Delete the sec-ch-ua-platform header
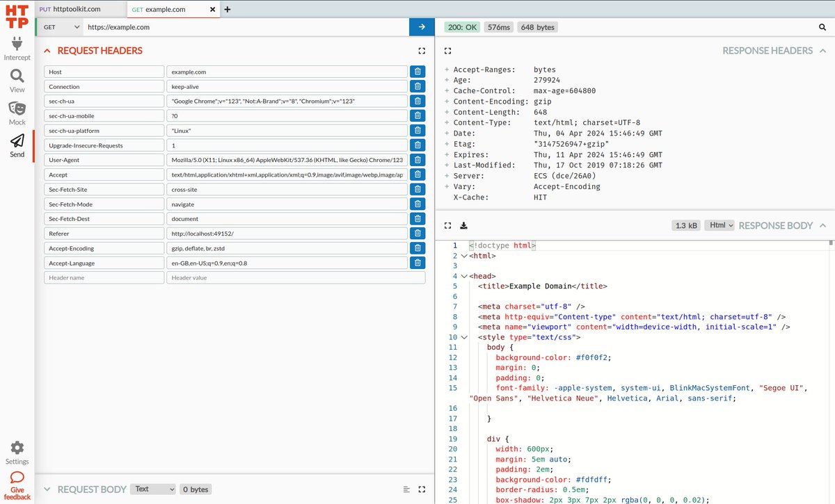Viewport: 835px width, 504px height. coord(417,131)
